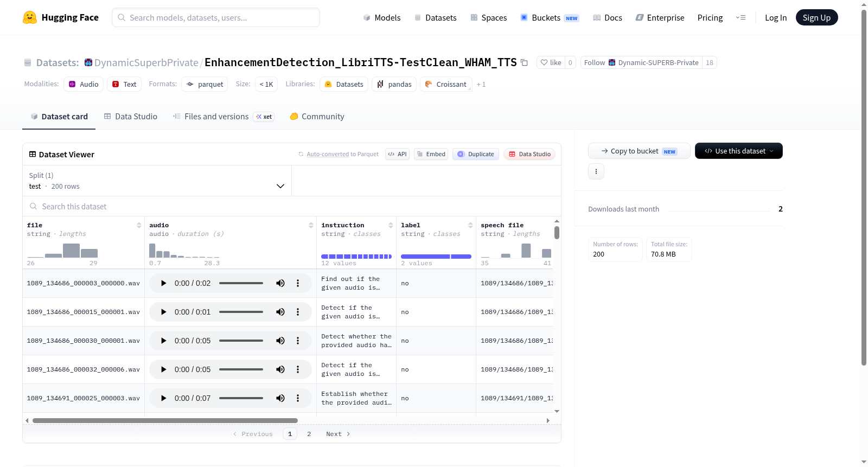Open Docs in top navigation
868x467 pixels.
pos(607,17)
